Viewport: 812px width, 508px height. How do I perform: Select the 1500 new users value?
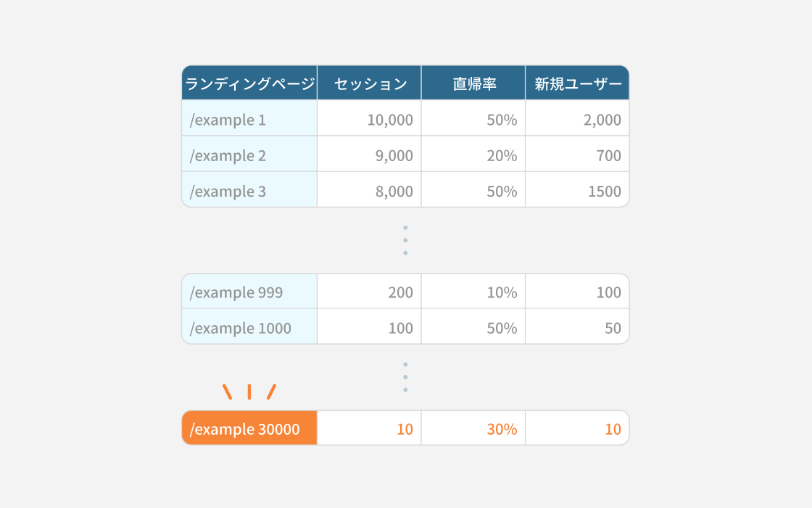click(x=605, y=192)
